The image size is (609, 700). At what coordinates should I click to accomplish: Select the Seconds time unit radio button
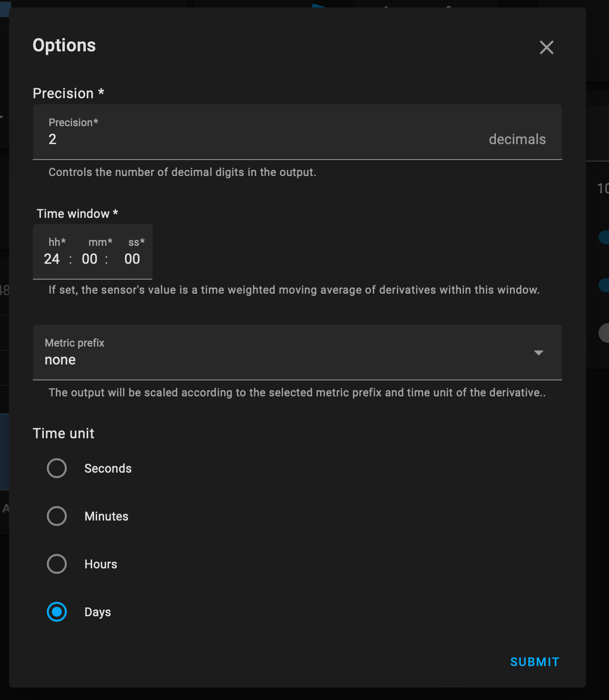pyautogui.click(x=57, y=468)
